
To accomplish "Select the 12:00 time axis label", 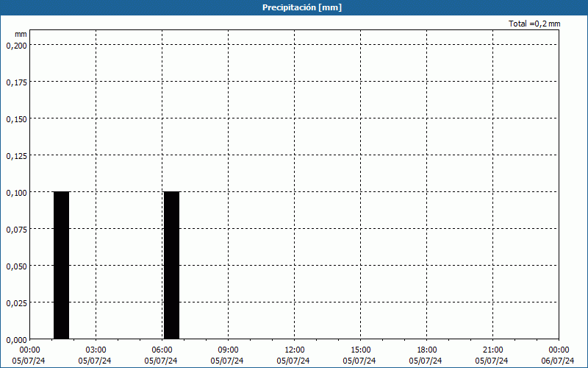I will point(294,350).
